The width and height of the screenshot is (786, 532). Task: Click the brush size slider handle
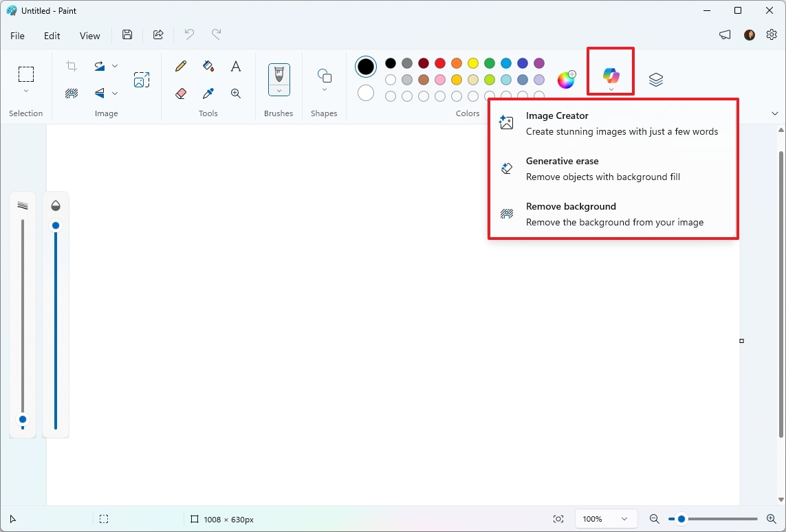click(23, 419)
